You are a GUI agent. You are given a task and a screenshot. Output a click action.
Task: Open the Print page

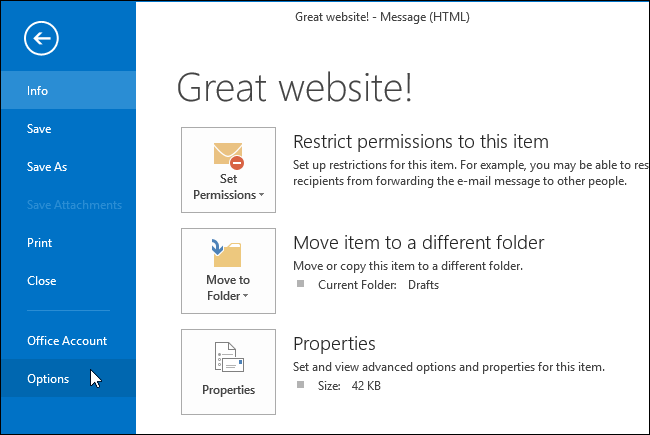pos(68,243)
